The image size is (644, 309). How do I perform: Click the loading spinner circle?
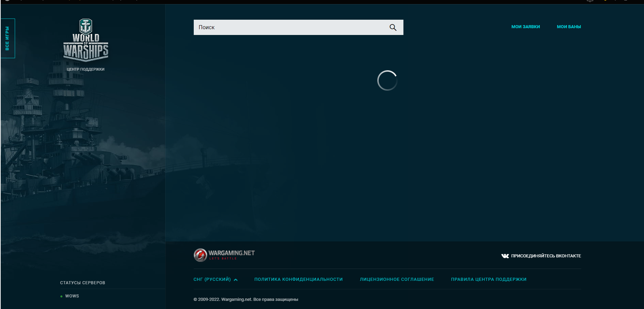click(x=387, y=80)
